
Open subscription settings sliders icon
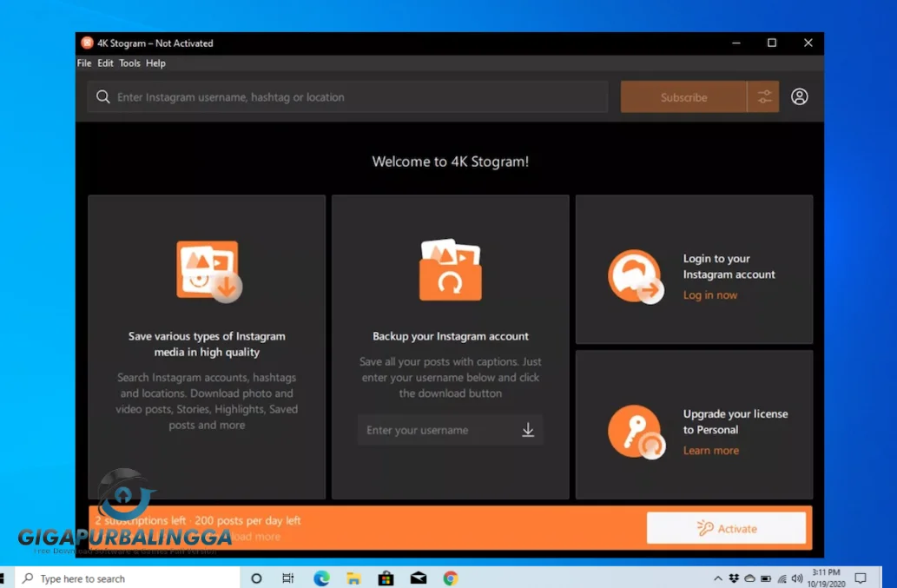pos(763,96)
